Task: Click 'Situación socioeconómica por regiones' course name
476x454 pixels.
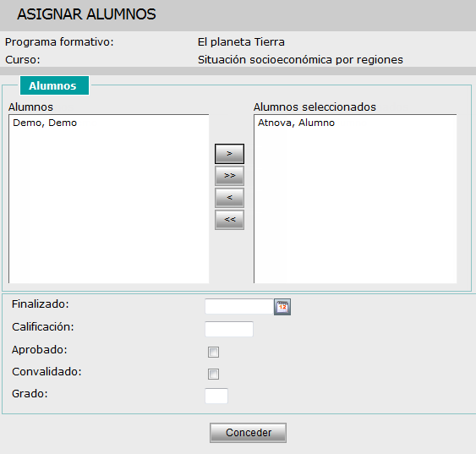Action: tap(300, 60)
